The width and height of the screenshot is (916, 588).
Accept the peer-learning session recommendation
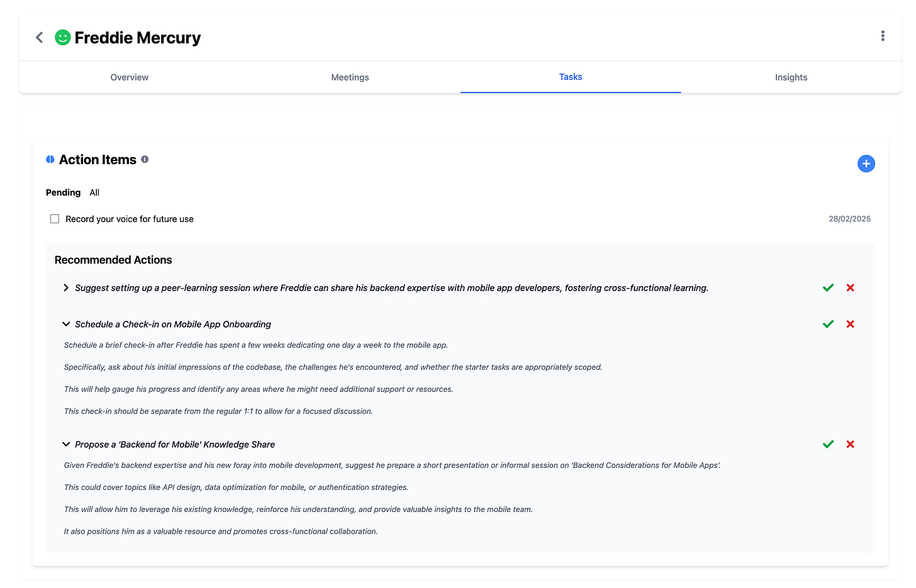pos(828,288)
